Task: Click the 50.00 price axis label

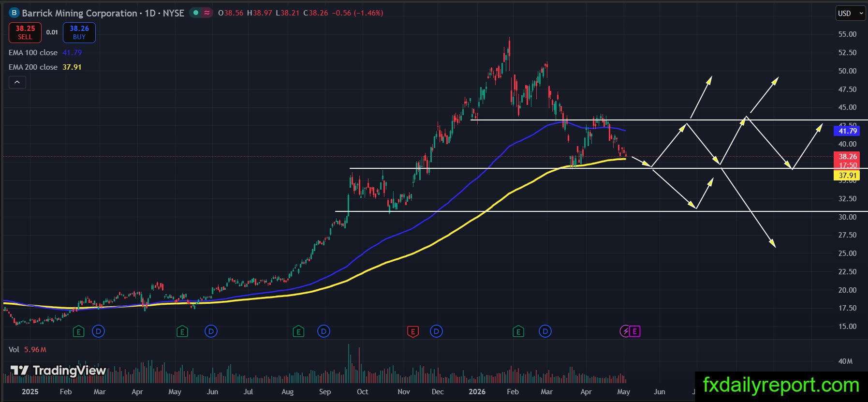Action: click(847, 71)
